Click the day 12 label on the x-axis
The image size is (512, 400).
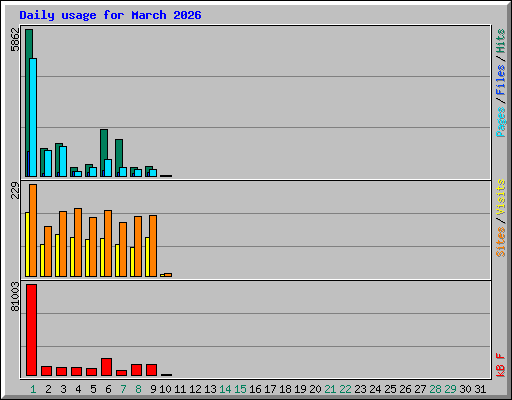195,389
